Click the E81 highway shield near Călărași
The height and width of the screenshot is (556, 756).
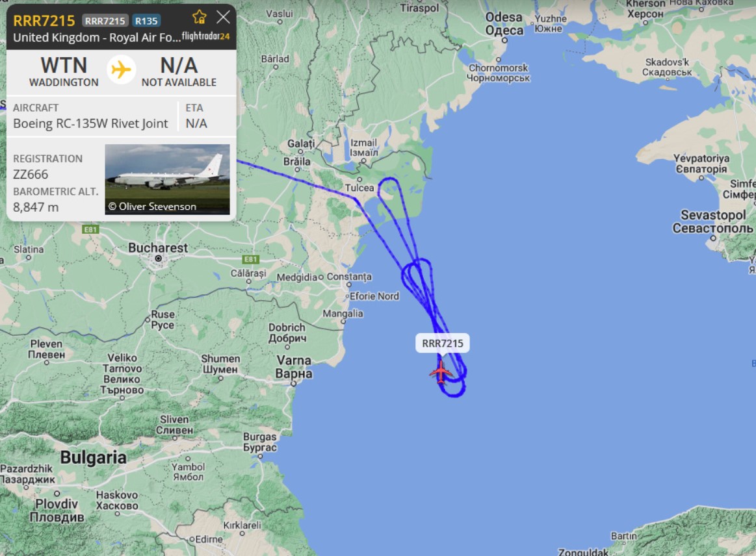250,259
